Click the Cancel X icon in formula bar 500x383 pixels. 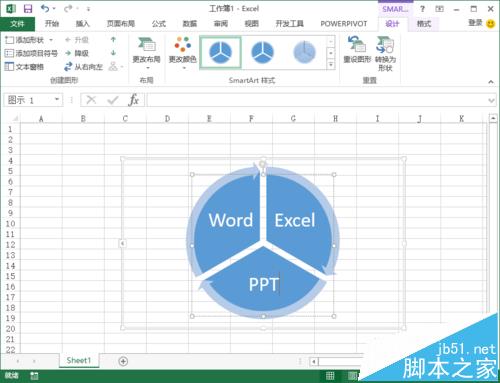91,100
